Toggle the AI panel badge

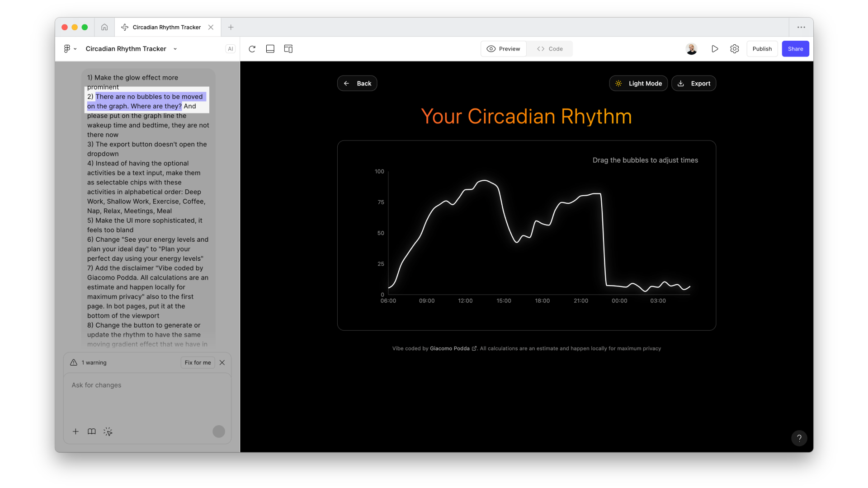point(231,49)
